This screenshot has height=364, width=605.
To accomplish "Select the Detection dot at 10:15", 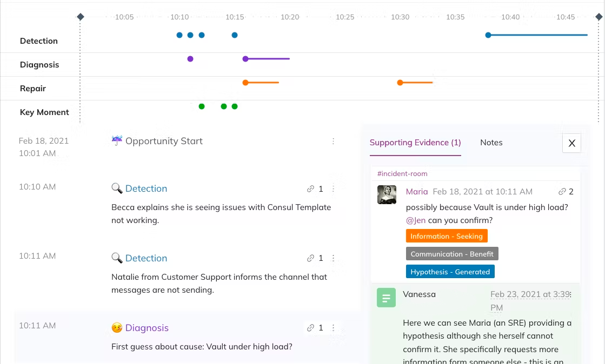I will tap(235, 35).
